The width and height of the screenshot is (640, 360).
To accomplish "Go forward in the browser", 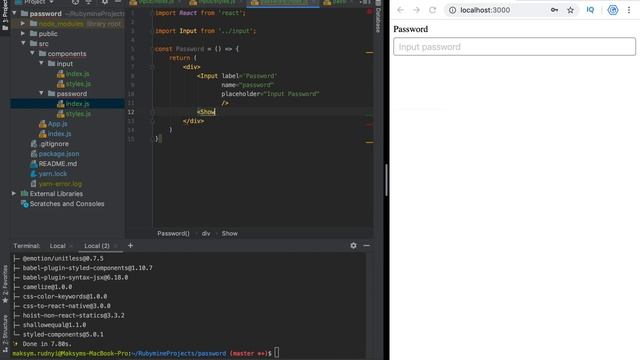I will tap(416, 10).
